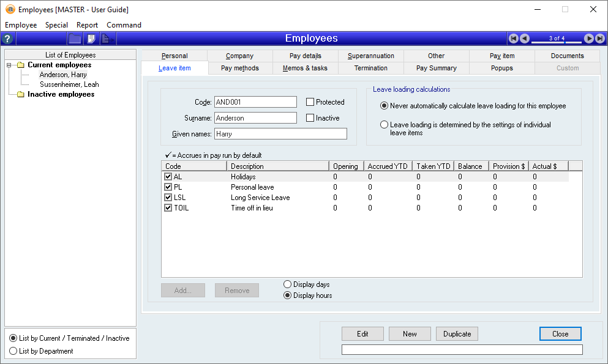This screenshot has height=364, width=608.
Task: Click the folder icon in the blue toolbar
Action: click(75, 39)
